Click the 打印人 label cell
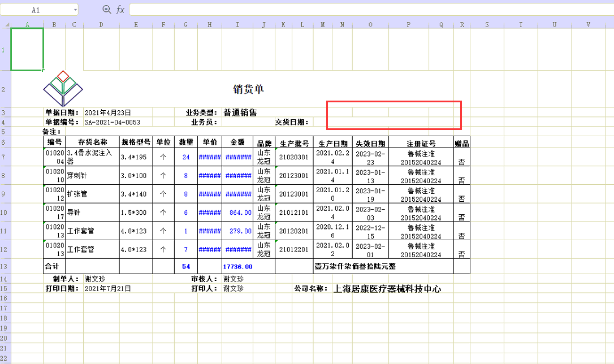The height and width of the screenshot is (364, 614). point(204,288)
